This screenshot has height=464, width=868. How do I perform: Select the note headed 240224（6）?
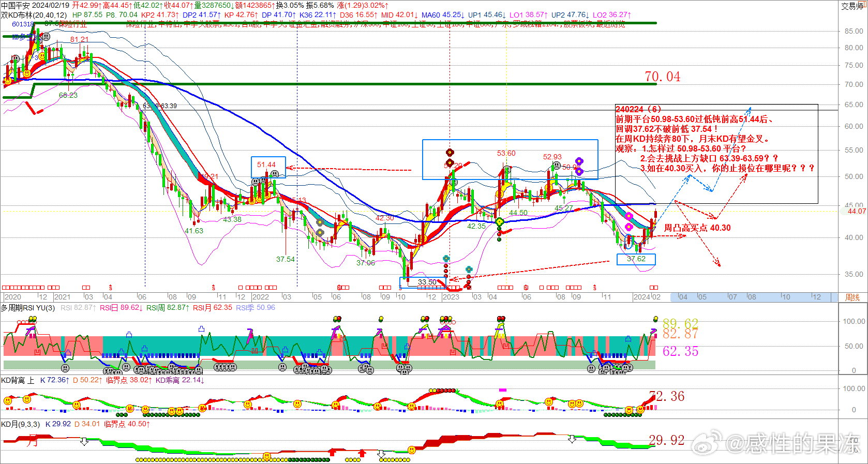716,154
